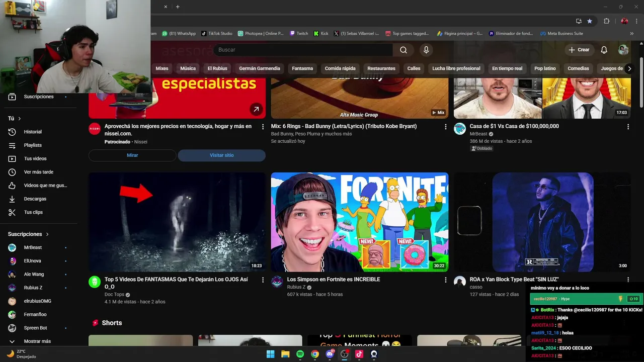This screenshot has width=644, height=362.
Task: Open the Meta Business Suite bookmark
Action: click(x=561, y=34)
